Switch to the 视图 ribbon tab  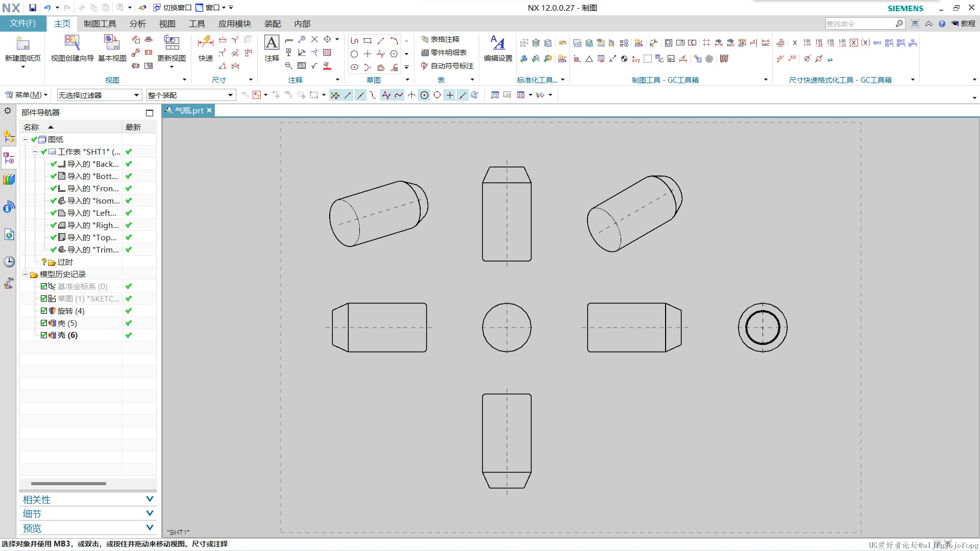[x=167, y=24]
